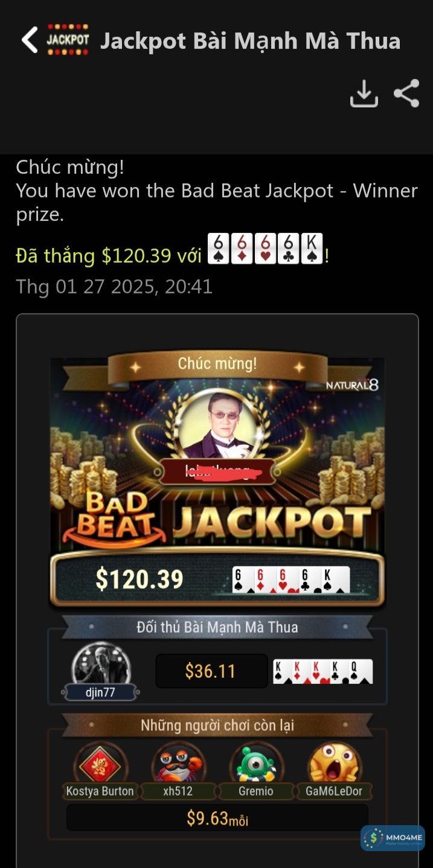433x868 pixels.
Task: Tap the MMO4ME watermark badge
Action: click(x=393, y=838)
